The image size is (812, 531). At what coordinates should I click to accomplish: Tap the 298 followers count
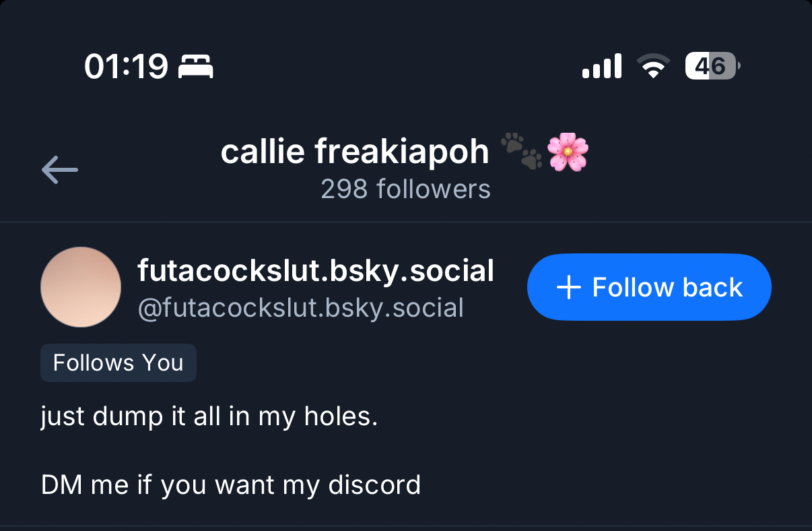[x=405, y=189]
